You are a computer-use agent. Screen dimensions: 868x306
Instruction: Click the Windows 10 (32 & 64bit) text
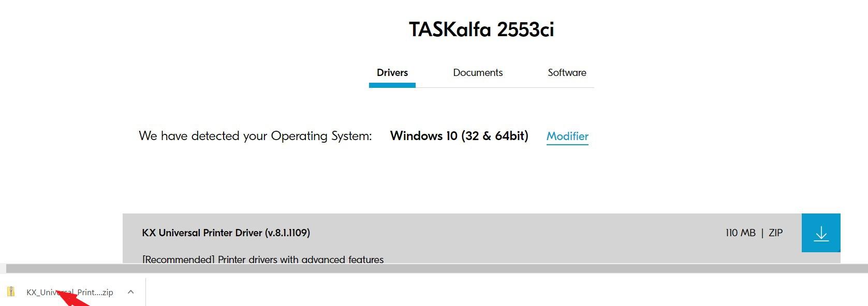click(x=459, y=136)
